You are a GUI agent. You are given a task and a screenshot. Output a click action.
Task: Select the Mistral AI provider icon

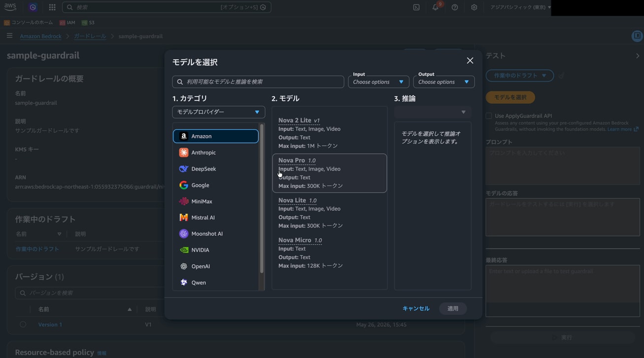(183, 217)
